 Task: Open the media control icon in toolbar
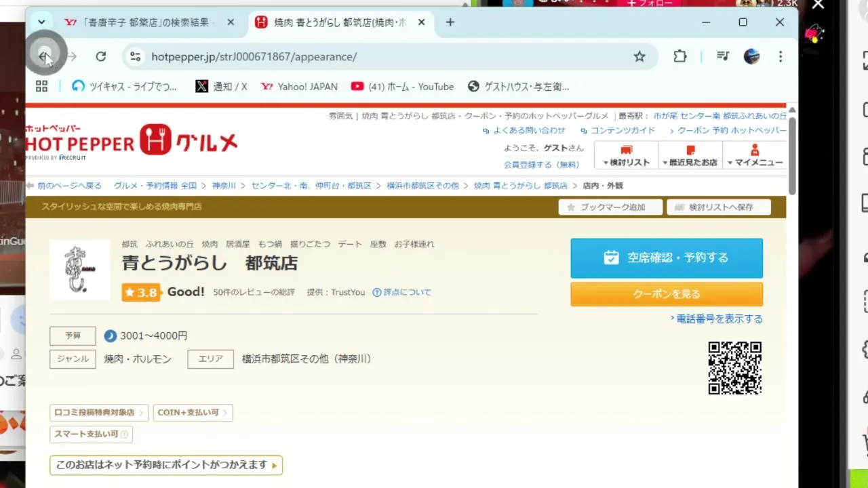point(723,57)
